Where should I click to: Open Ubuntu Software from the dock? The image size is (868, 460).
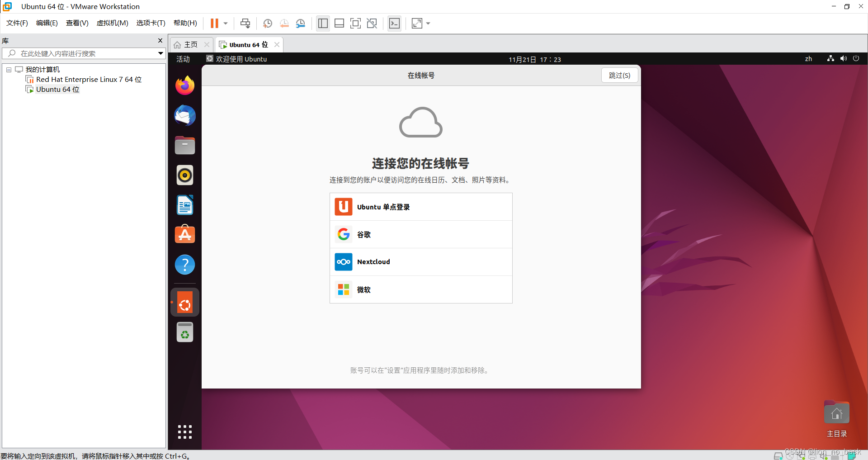click(184, 234)
